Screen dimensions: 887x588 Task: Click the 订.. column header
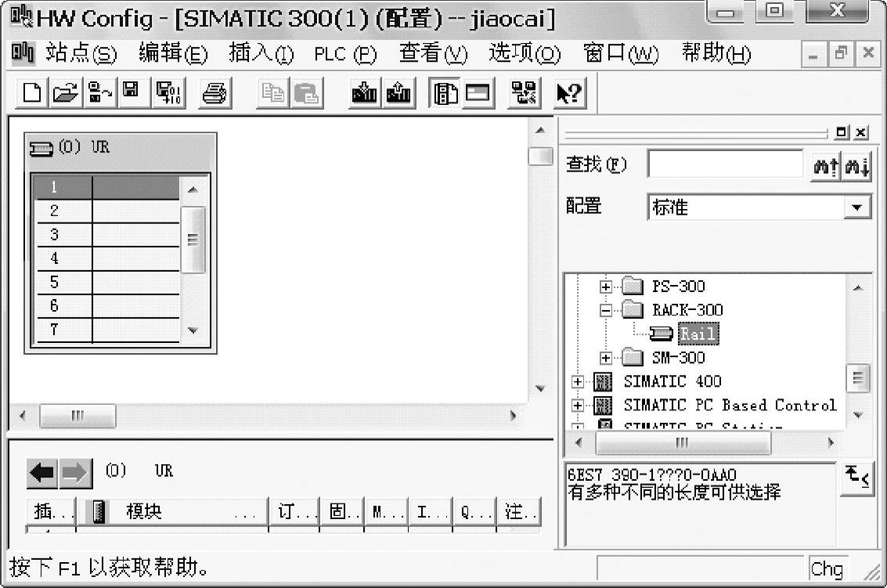[294, 512]
